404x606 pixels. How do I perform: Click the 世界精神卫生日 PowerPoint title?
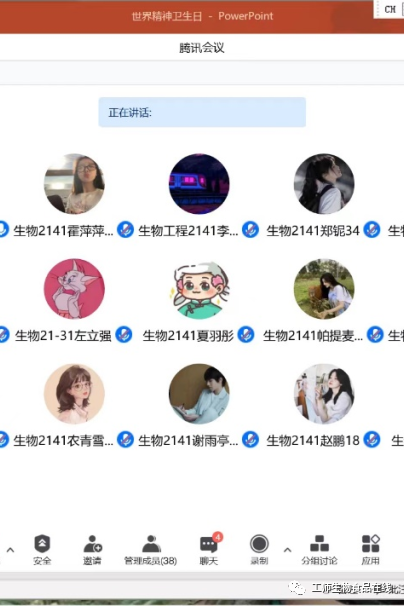[202, 16]
